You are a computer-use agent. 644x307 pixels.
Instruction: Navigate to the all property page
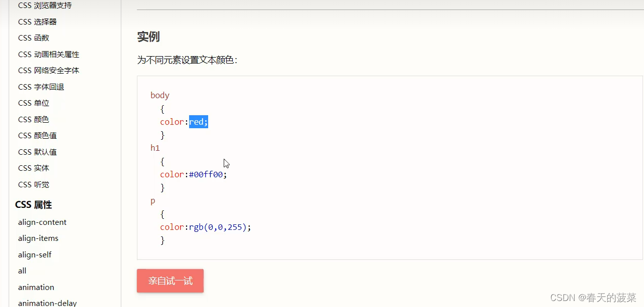click(22, 270)
